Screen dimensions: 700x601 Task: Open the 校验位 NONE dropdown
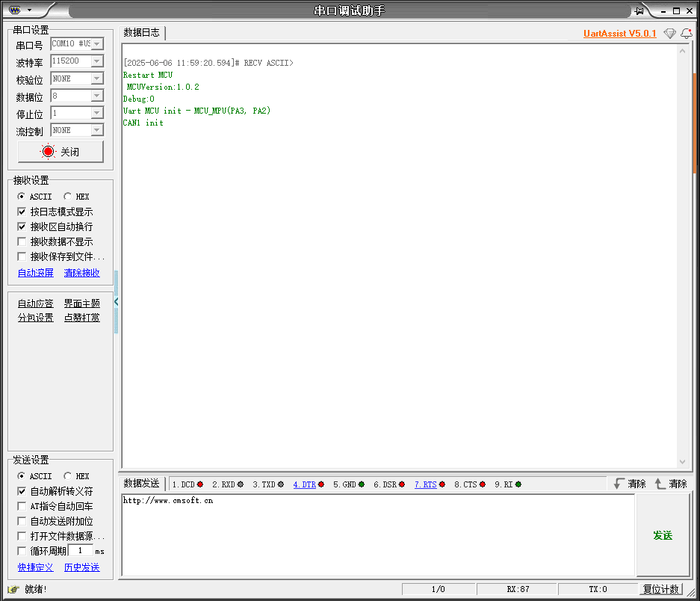pos(97,78)
